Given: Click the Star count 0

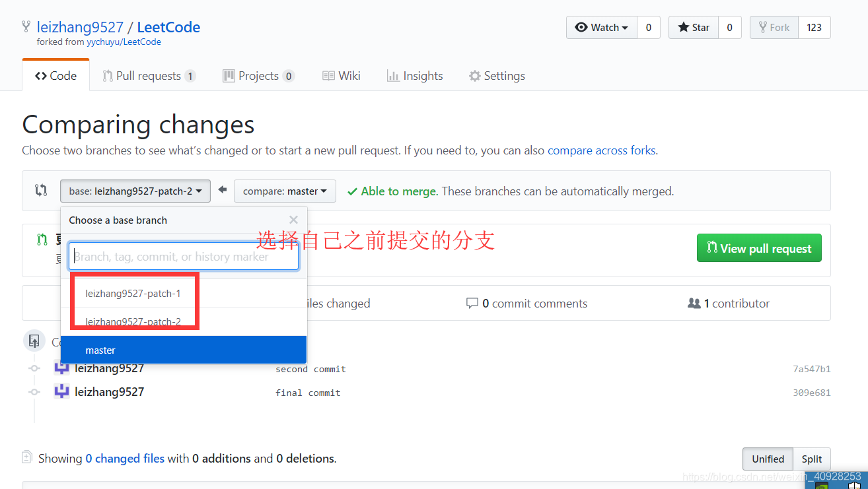Looking at the screenshot, I should pyautogui.click(x=729, y=27).
